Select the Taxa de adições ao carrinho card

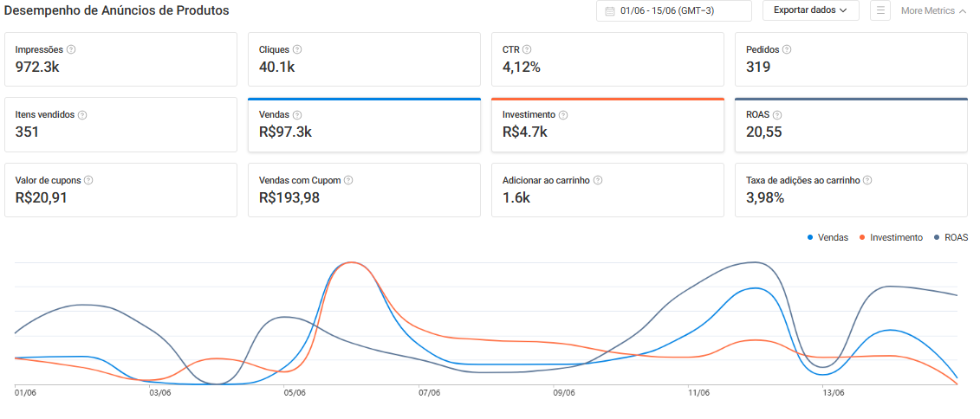click(851, 190)
